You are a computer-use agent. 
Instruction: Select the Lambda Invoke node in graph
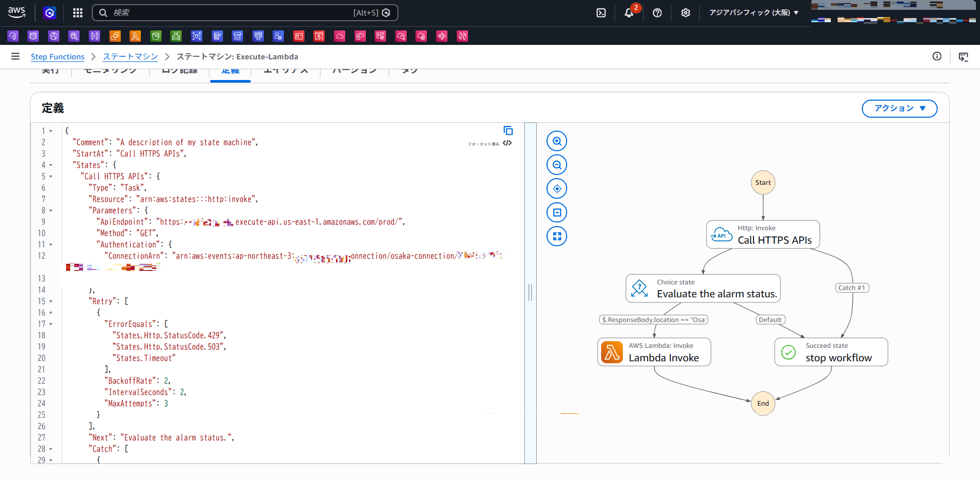point(654,352)
